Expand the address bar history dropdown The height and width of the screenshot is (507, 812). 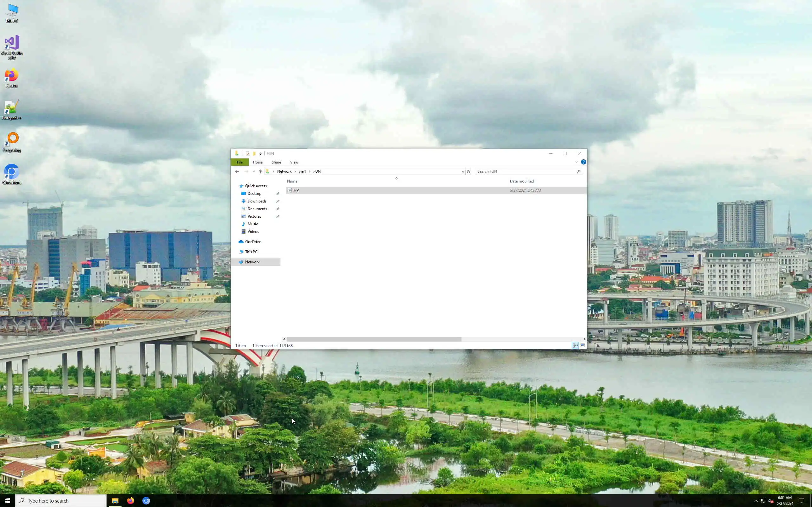463,171
